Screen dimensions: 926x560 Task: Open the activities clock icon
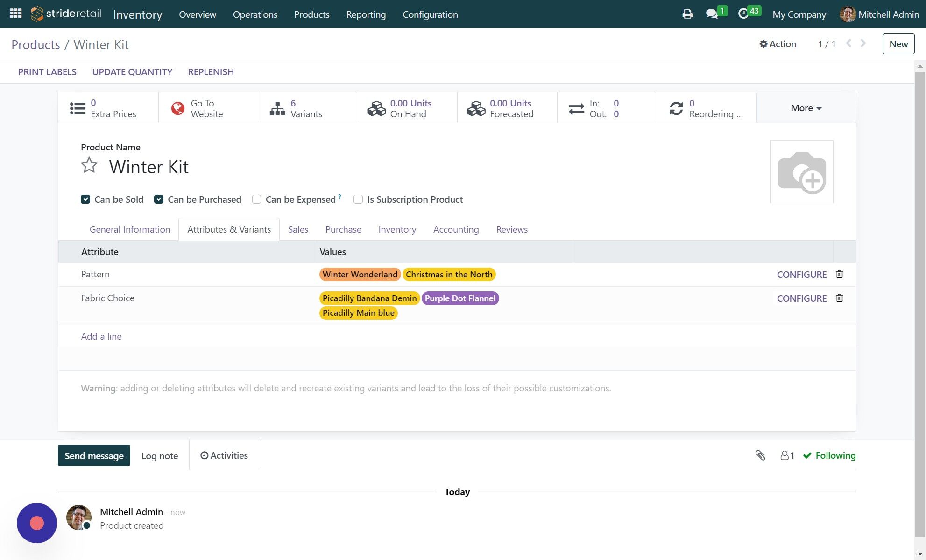(743, 14)
